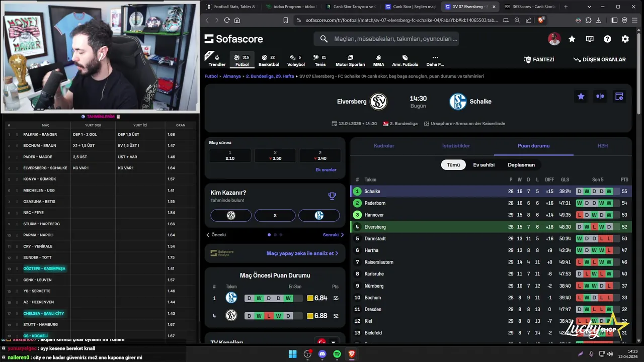Open Daha Fazla sports dropdown

tap(435, 60)
